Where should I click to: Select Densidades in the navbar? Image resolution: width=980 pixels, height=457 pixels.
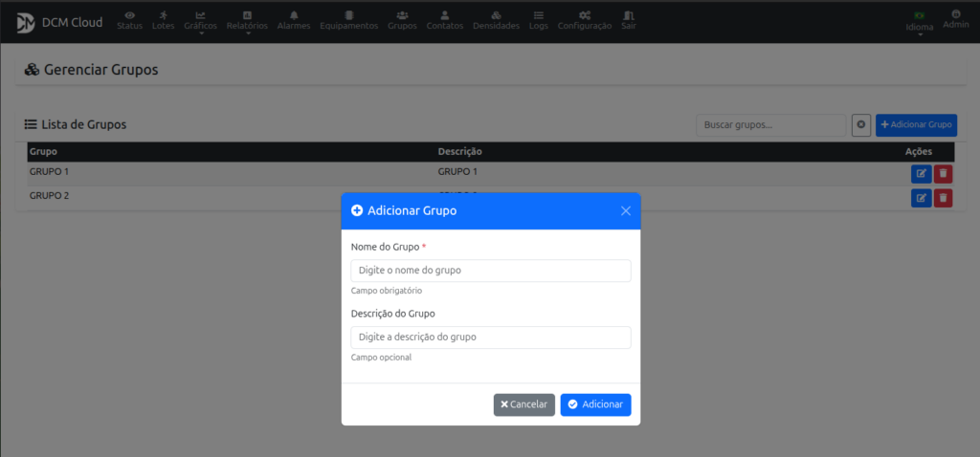point(496,21)
